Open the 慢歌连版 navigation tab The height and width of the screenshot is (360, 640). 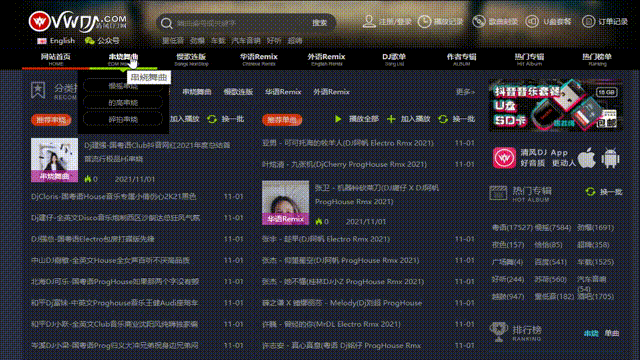(x=191, y=59)
